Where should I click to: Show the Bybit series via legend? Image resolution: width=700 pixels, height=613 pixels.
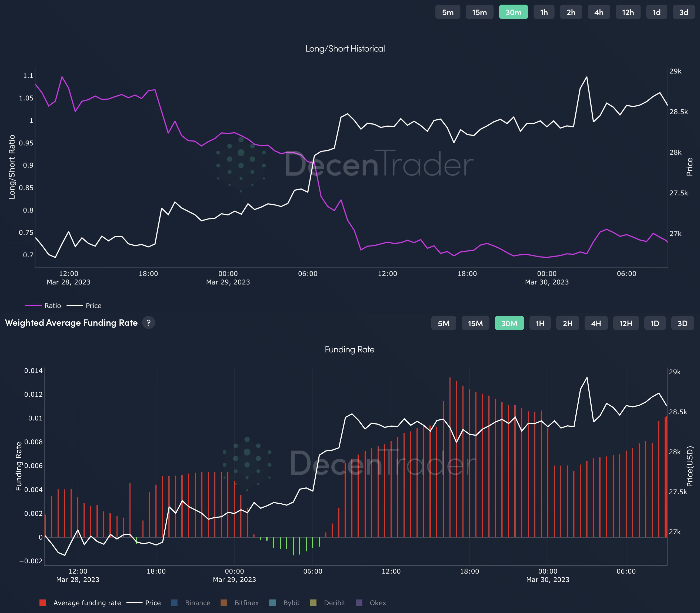(284, 603)
